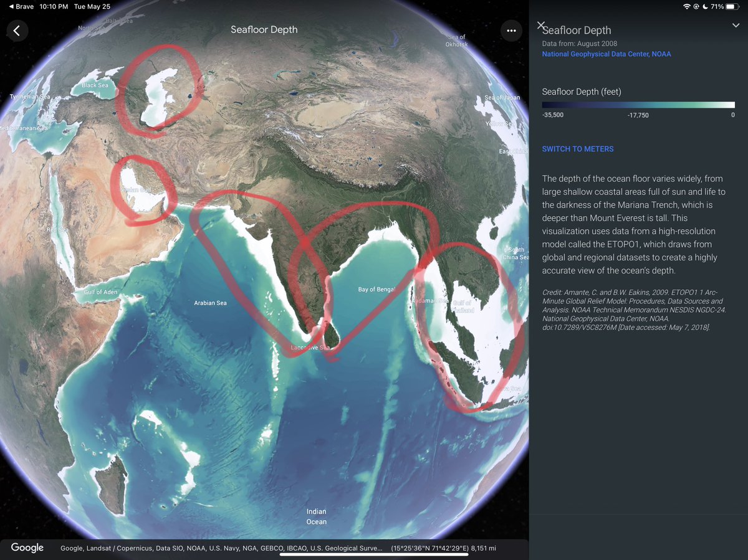
Task: Click the seafloor depth color gradient bar
Action: tap(638, 105)
